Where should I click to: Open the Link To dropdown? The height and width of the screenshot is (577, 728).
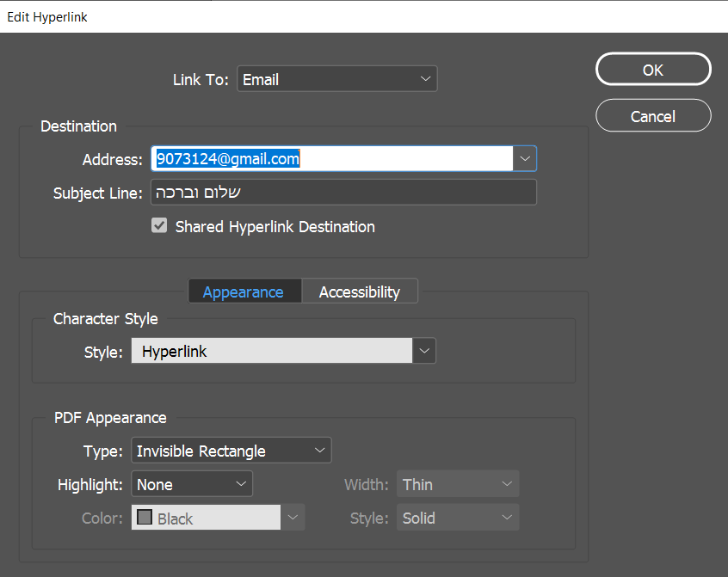coord(336,79)
